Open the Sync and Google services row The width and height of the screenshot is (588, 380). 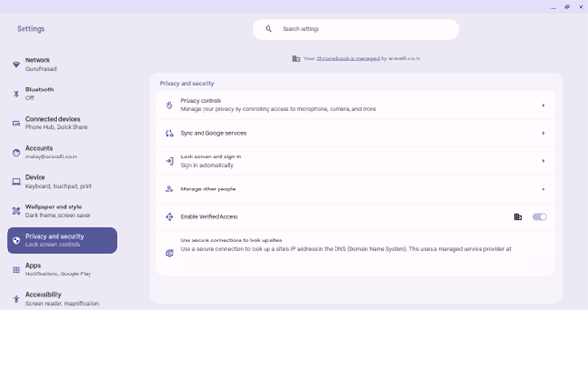pos(355,133)
